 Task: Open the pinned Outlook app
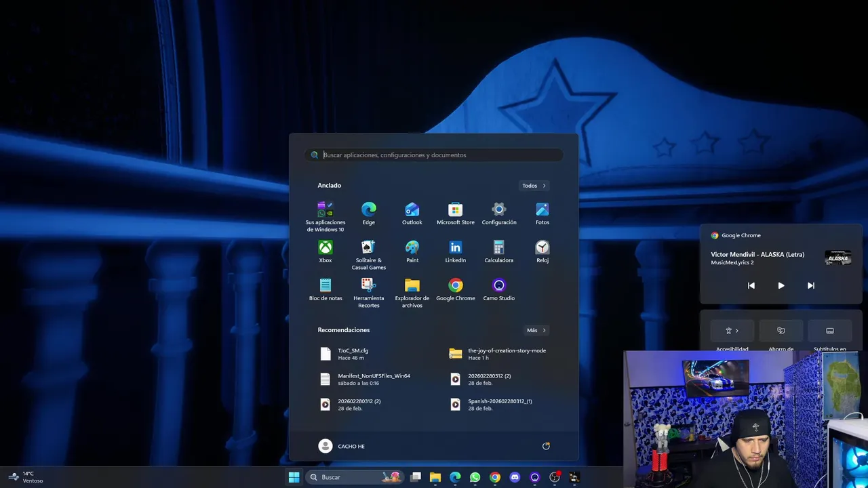(412, 213)
